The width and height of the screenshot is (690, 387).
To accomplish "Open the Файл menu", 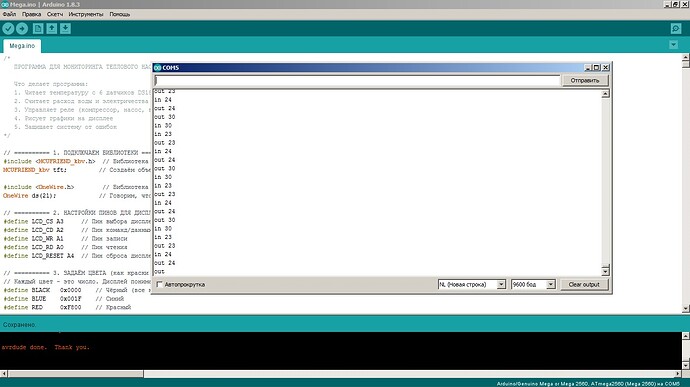I will 9,14.
